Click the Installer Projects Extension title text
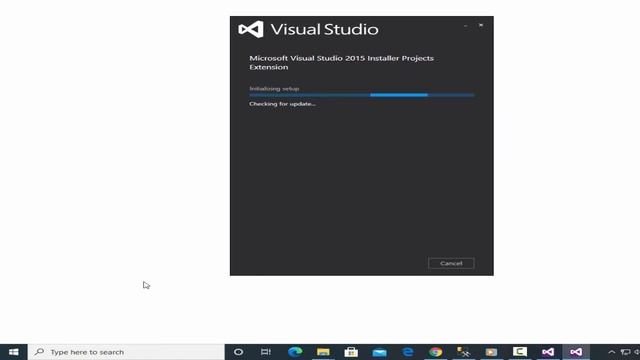This screenshot has height=360, width=640. coord(341,62)
